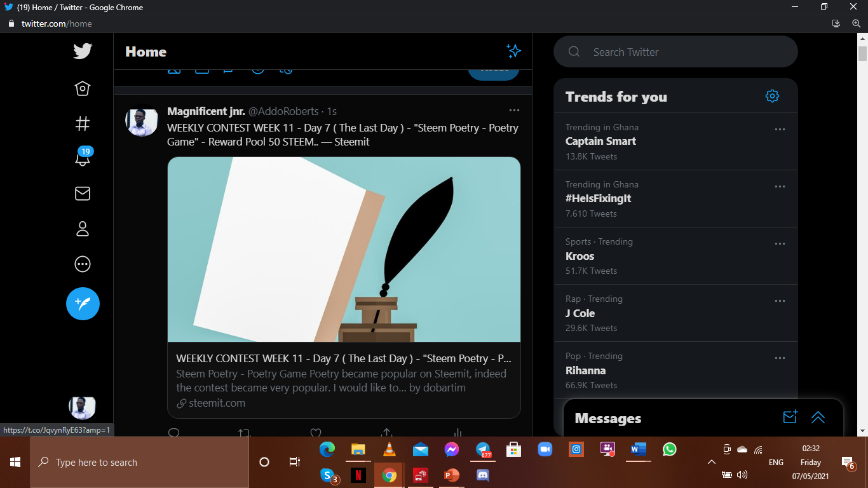Screen dimensions: 868x488
Task: Click the Messages drawer title
Action: 608,418
